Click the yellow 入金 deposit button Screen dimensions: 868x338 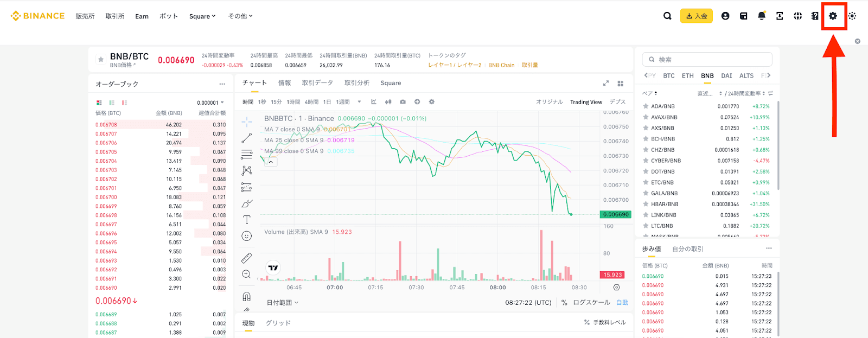click(697, 16)
